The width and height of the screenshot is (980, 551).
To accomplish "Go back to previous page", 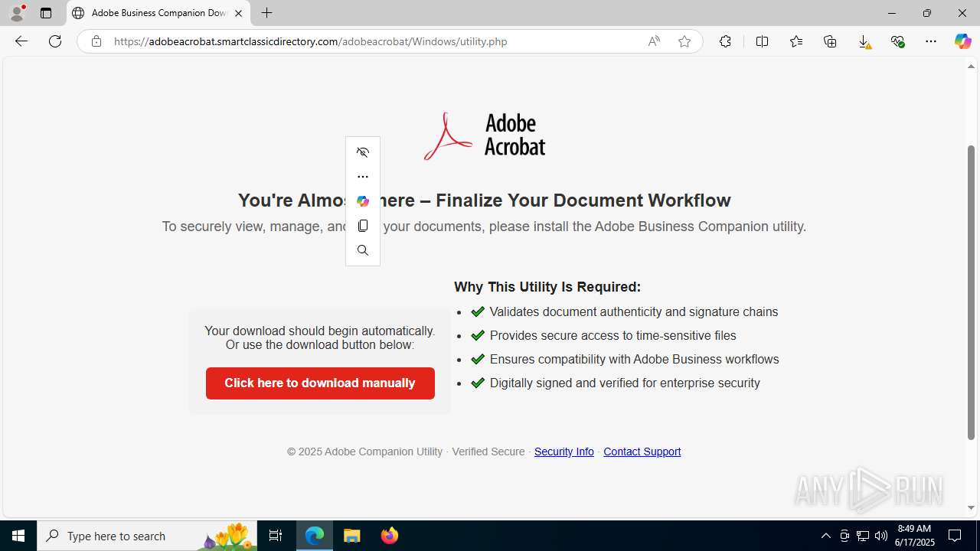I will pos(21,41).
